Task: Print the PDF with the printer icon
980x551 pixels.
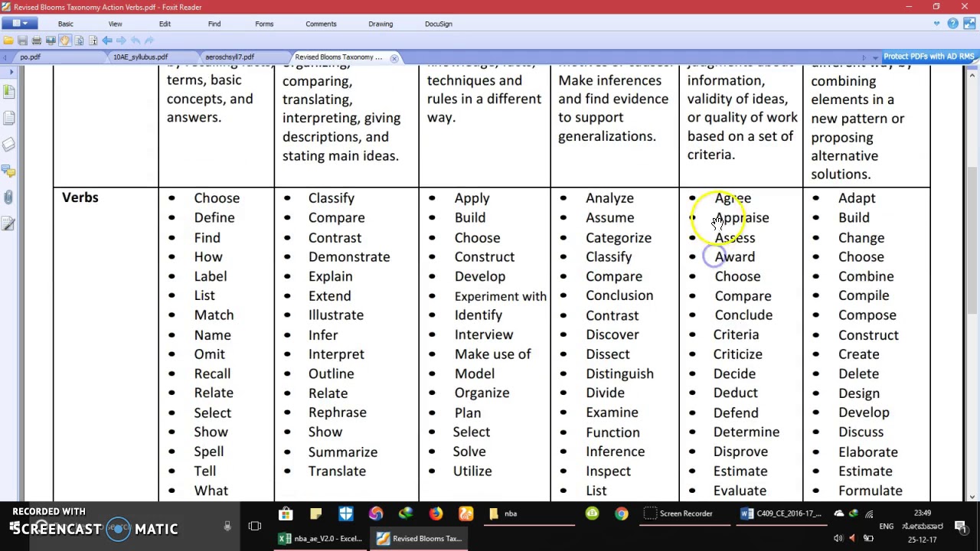Action: tap(36, 40)
